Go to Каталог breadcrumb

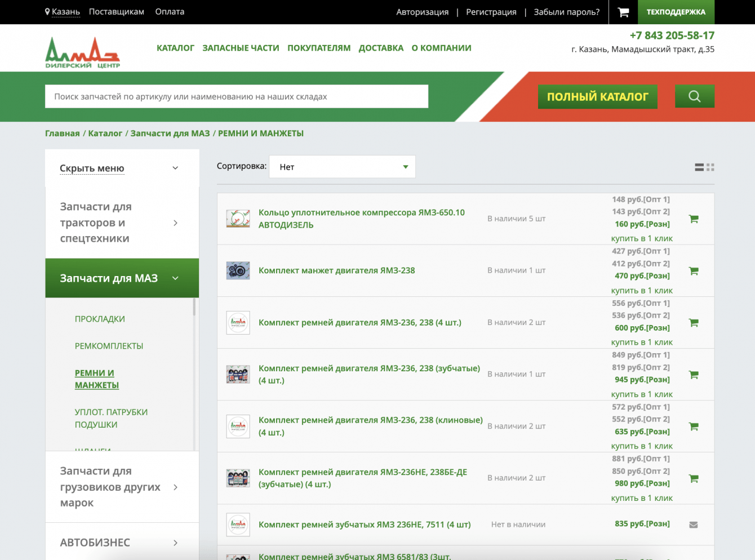(x=105, y=134)
